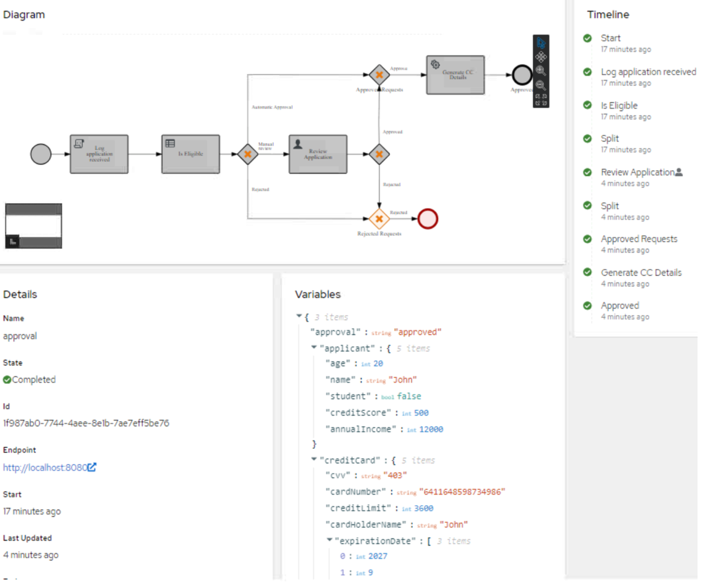The width and height of the screenshot is (728, 582).
Task: Click the creditScore value 500
Action: click(421, 413)
